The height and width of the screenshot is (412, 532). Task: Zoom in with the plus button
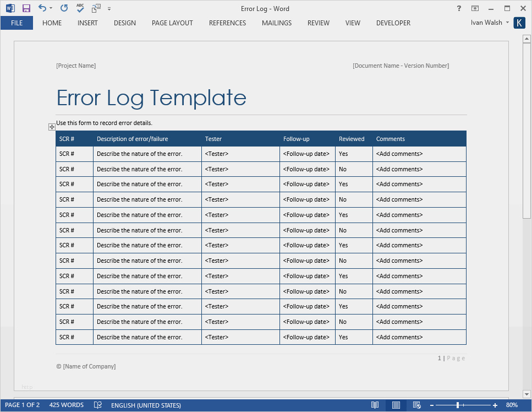pyautogui.click(x=495, y=405)
